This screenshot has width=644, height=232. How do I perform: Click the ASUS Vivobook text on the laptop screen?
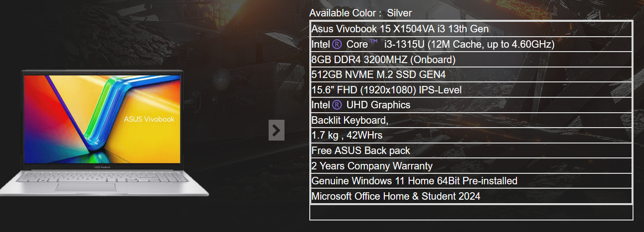(149, 119)
